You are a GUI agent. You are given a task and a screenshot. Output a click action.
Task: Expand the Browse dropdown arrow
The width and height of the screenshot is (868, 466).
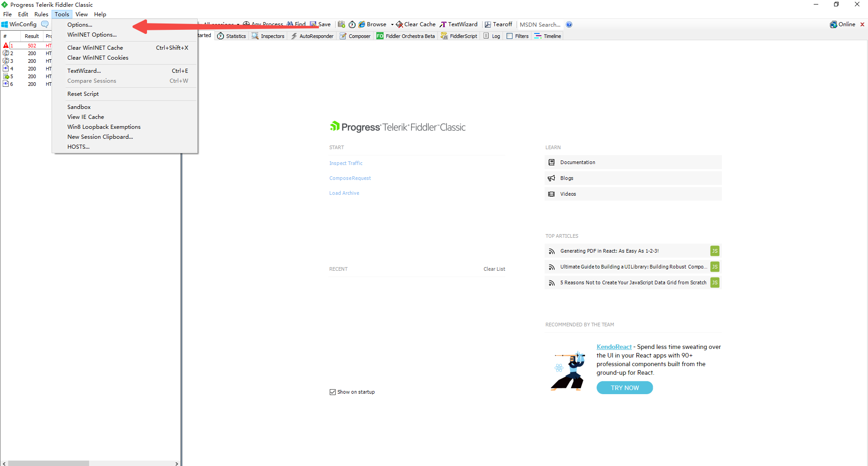click(392, 24)
